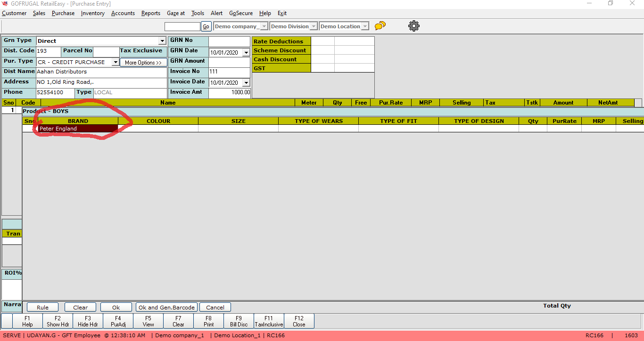644x341 pixels.
Task: Click the Phone number field
Action: click(x=55, y=93)
